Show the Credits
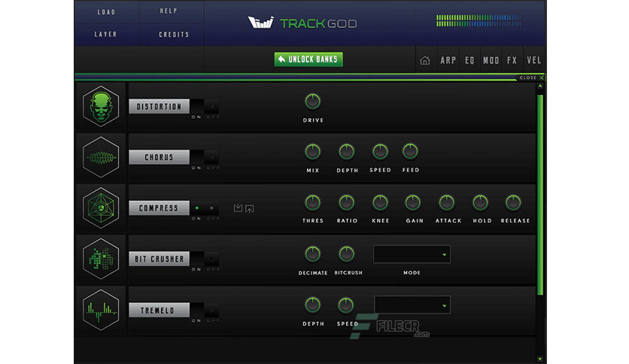629x364 pixels. point(174,35)
